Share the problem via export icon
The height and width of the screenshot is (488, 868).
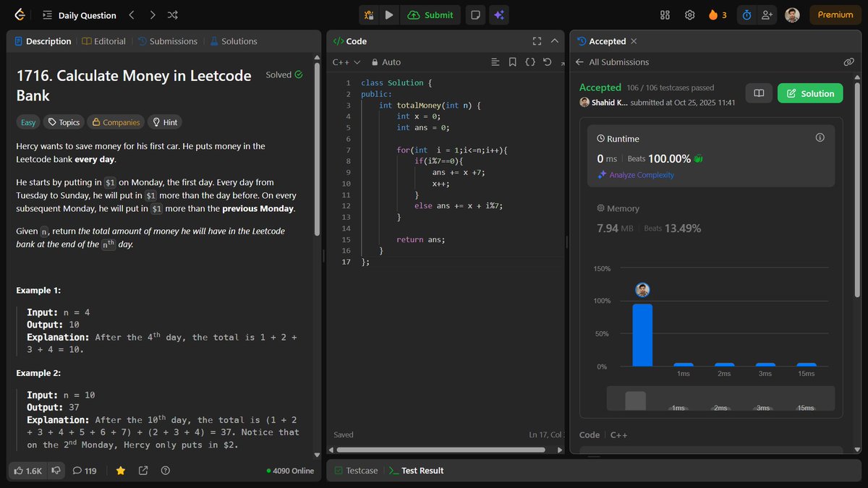[143, 471]
